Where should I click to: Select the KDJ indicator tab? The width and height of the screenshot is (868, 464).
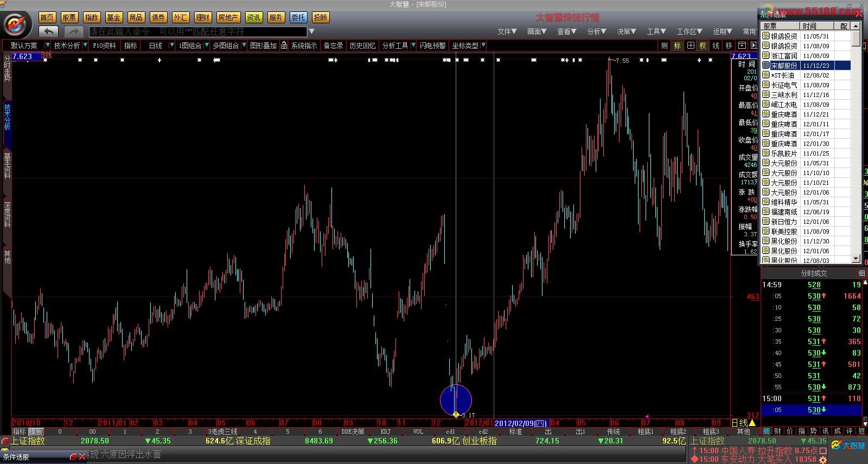[x=385, y=431]
